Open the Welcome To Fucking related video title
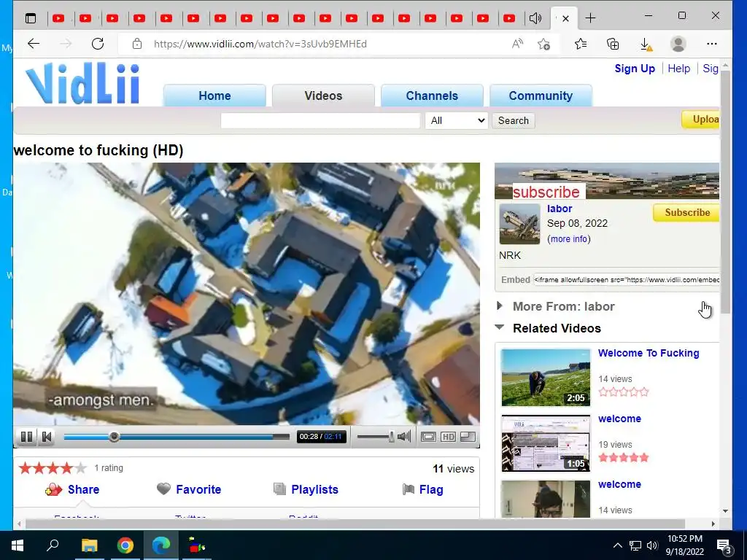The image size is (747, 560). click(x=649, y=354)
